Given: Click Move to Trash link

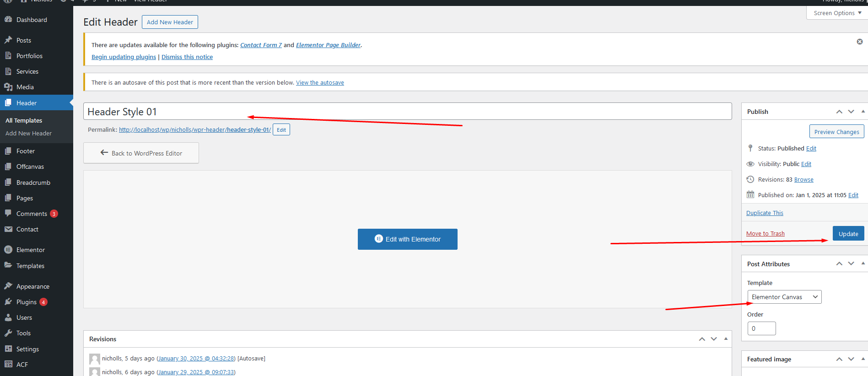Looking at the screenshot, I should 766,234.
